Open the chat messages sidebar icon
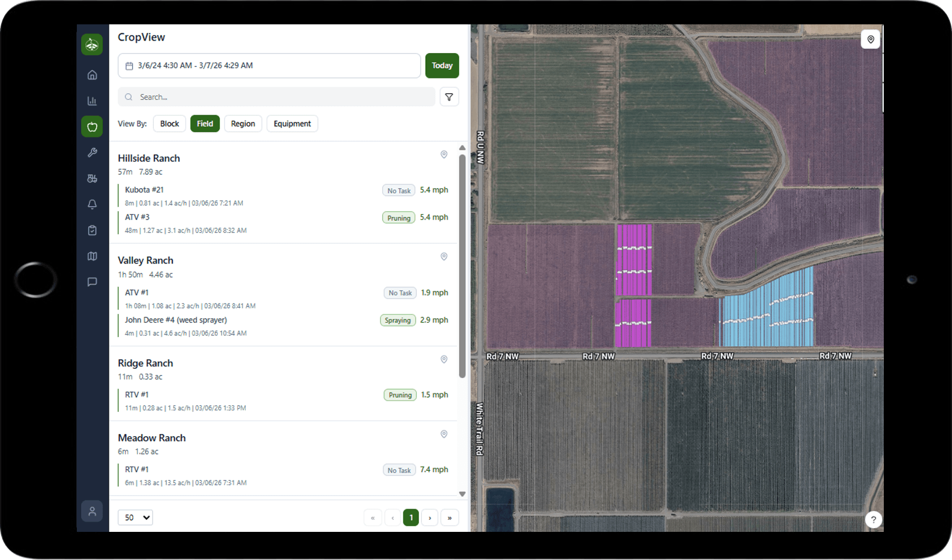This screenshot has width=952, height=560. point(92,282)
